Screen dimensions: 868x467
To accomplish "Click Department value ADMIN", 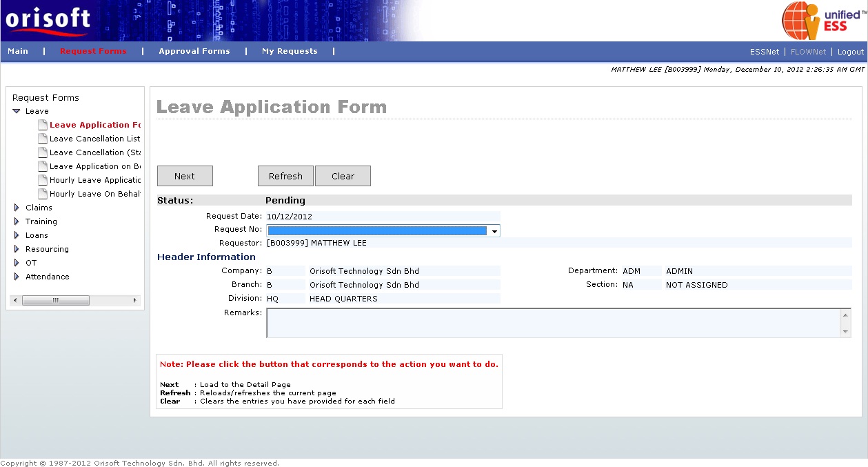I will (x=679, y=271).
